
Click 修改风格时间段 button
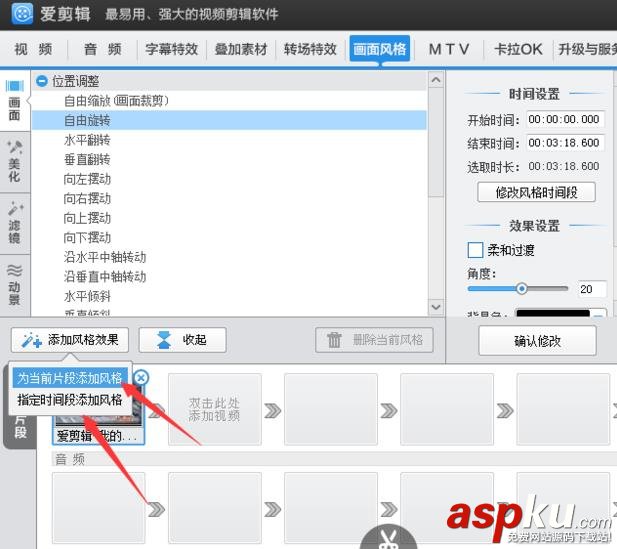[536, 192]
